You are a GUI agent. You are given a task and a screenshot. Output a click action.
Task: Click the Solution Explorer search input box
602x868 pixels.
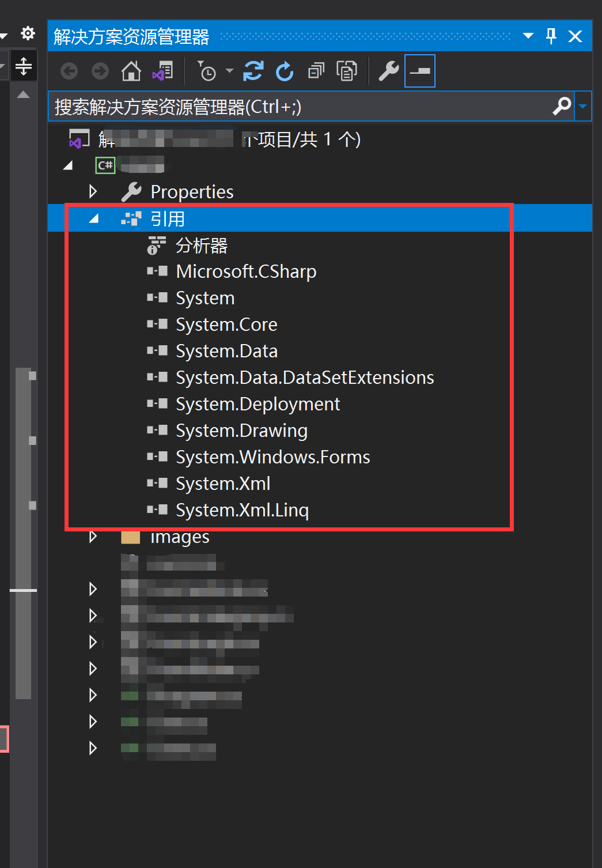(300, 107)
